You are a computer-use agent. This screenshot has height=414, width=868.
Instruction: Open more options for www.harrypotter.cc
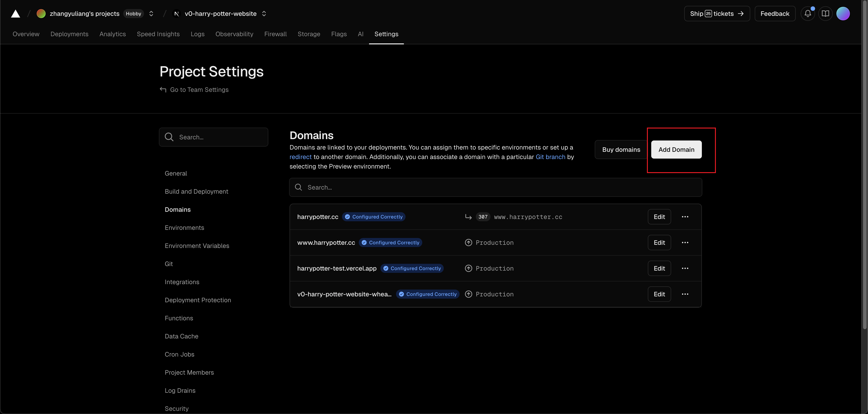[685, 242]
